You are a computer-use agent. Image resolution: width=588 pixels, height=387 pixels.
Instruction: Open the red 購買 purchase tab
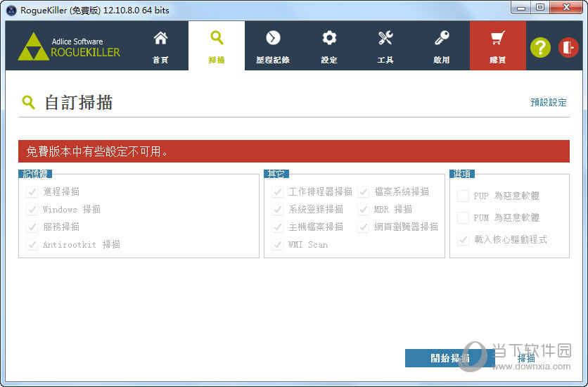498,46
